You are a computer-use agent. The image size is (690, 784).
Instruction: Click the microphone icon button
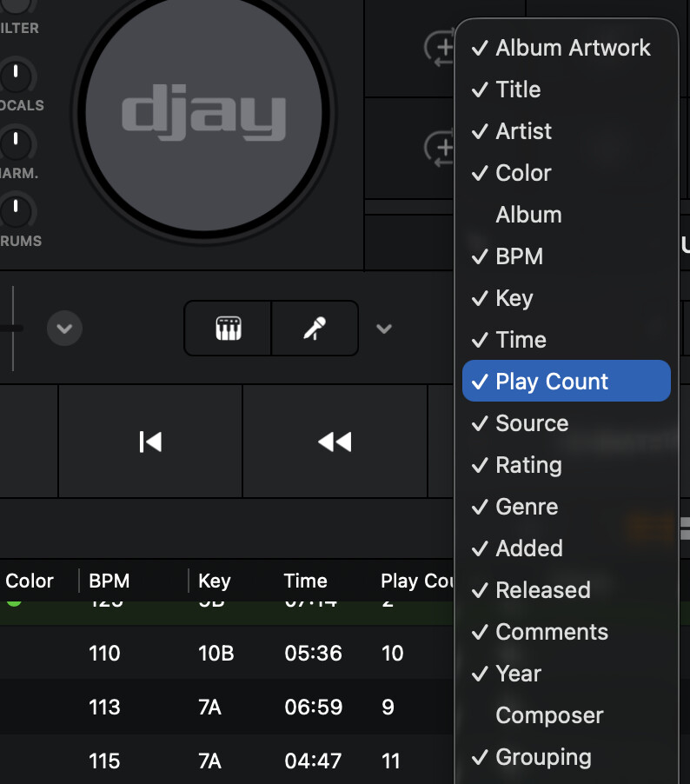[315, 329]
